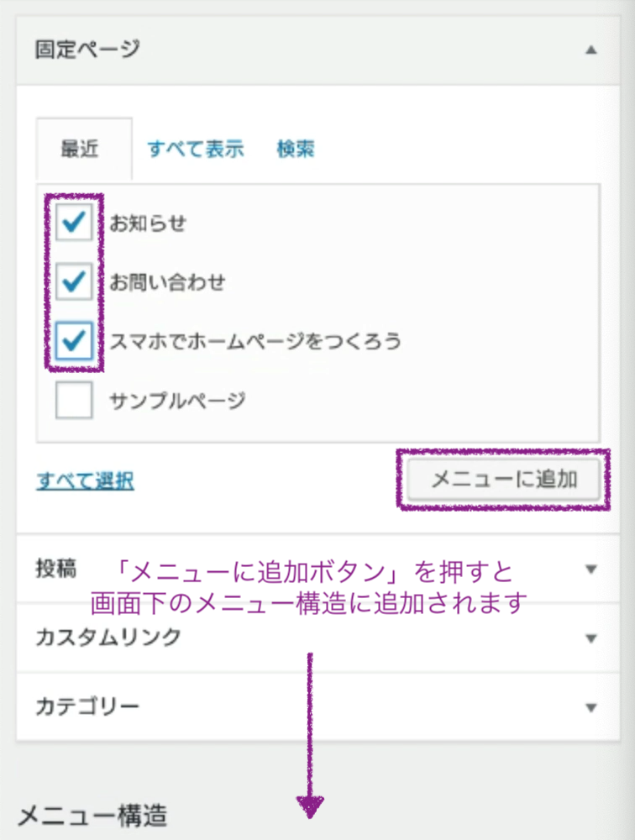635x840 pixels.
Task: Click the 固定ページ panel title
Action: click(x=87, y=50)
